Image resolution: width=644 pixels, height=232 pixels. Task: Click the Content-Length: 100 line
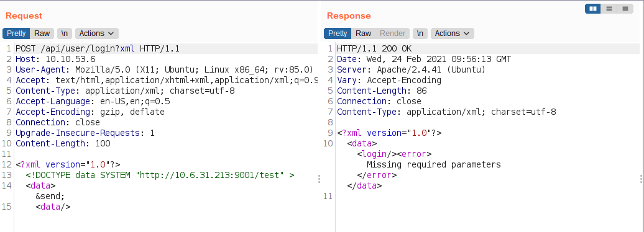coord(63,143)
